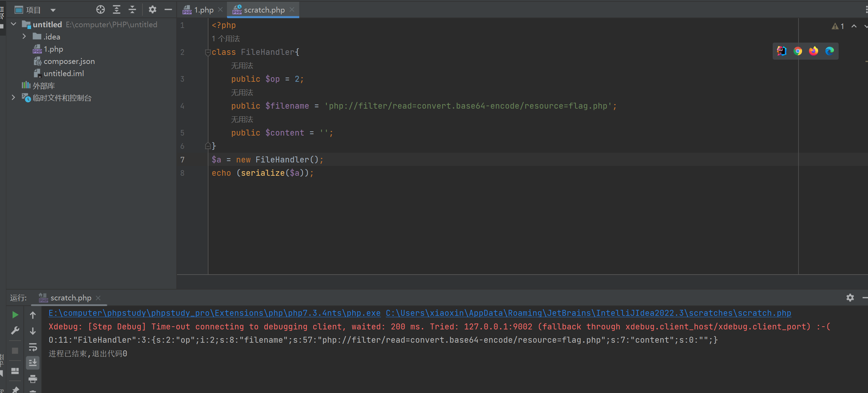This screenshot has height=393, width=868.
Task: Click the stop process button
Action: (x=15, y=350)
